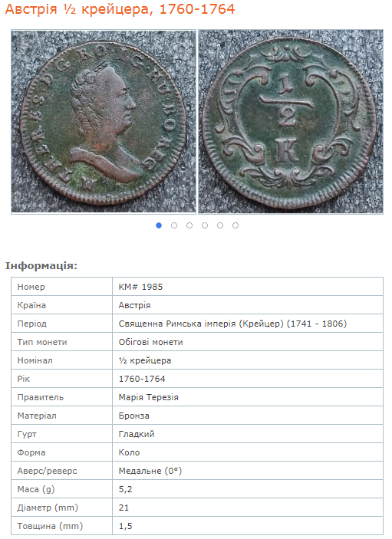Screen dimensions: 392x539
Task: Open the coin obverse portrait image
Action: pyautogui.click(x=104, y=122)
